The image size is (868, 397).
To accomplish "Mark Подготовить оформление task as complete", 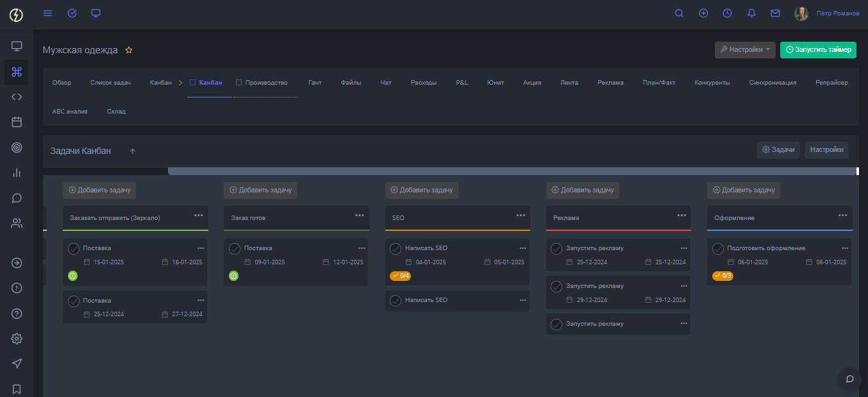I will coord(717,249).
